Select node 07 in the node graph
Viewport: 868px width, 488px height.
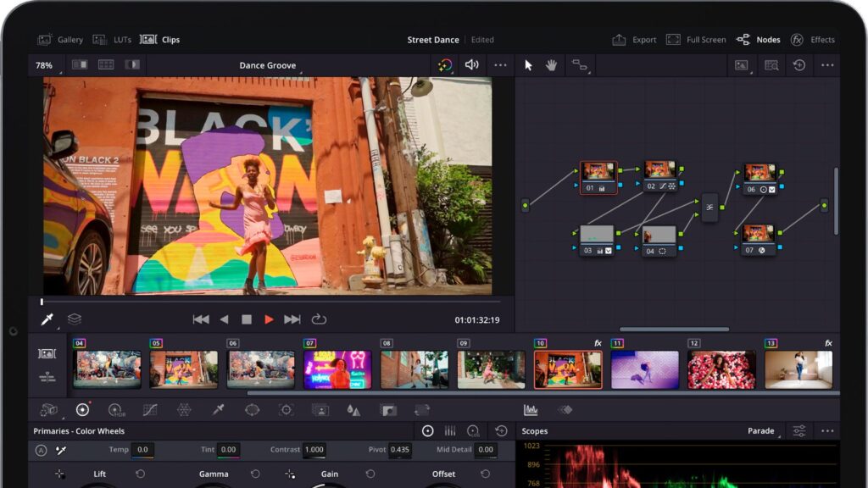click(758, 240)
